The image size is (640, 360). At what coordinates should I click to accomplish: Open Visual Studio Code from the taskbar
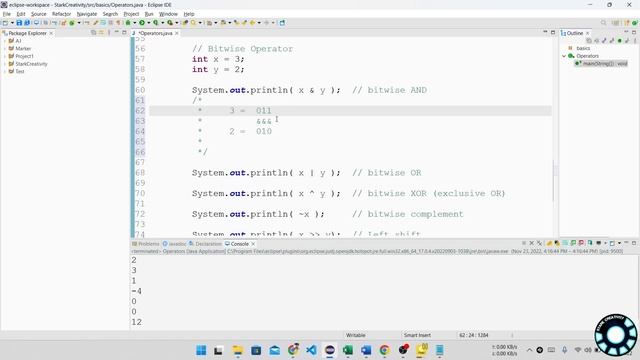click(311, 350)
